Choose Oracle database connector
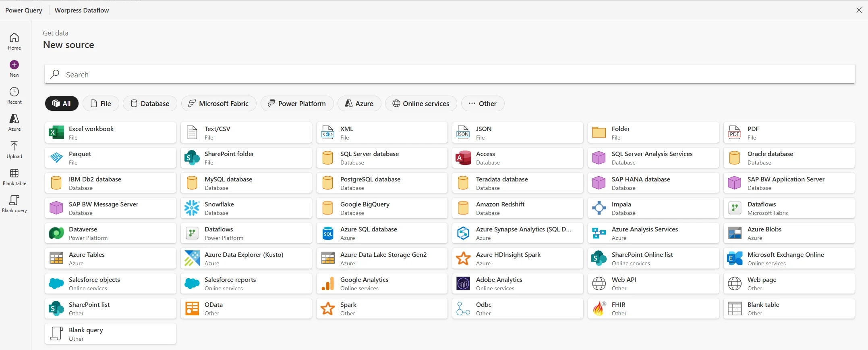 click(789, 158)
